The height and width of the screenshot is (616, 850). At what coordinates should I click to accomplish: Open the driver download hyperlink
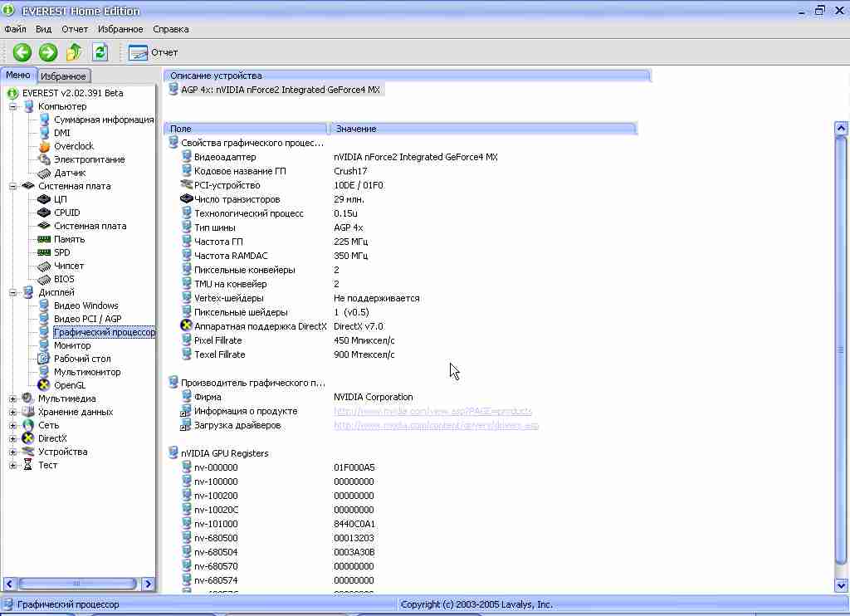pos(436,426)
